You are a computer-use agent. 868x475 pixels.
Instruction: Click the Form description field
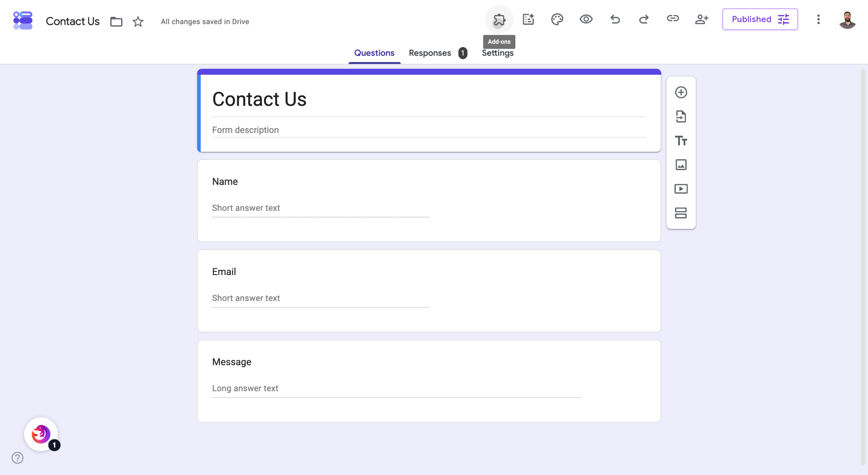tap(429, 130)
